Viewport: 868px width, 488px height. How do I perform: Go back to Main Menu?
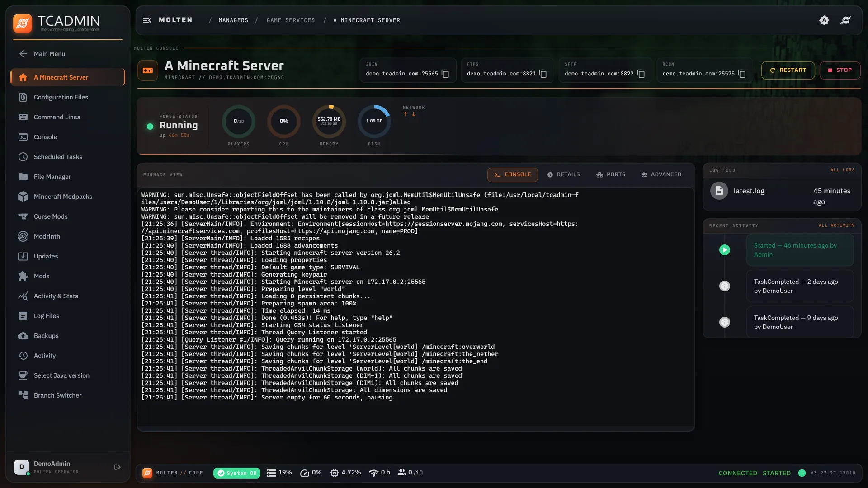click(67, 54)
